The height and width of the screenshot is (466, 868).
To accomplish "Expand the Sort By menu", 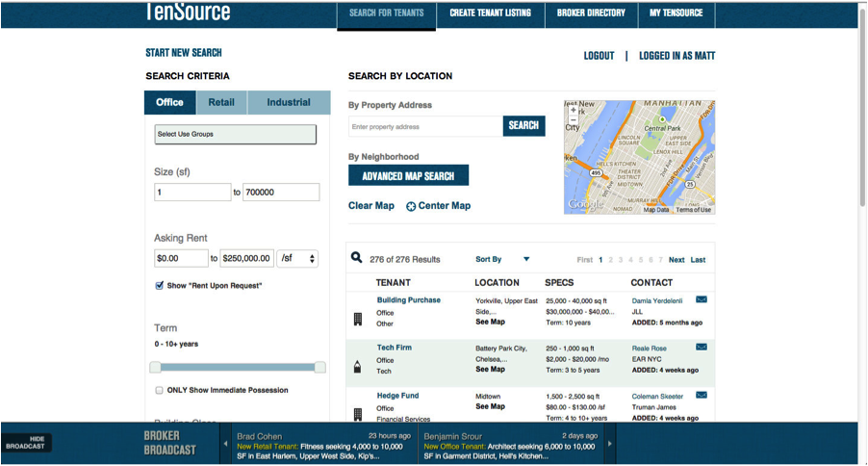I will (x=525, y=259).
